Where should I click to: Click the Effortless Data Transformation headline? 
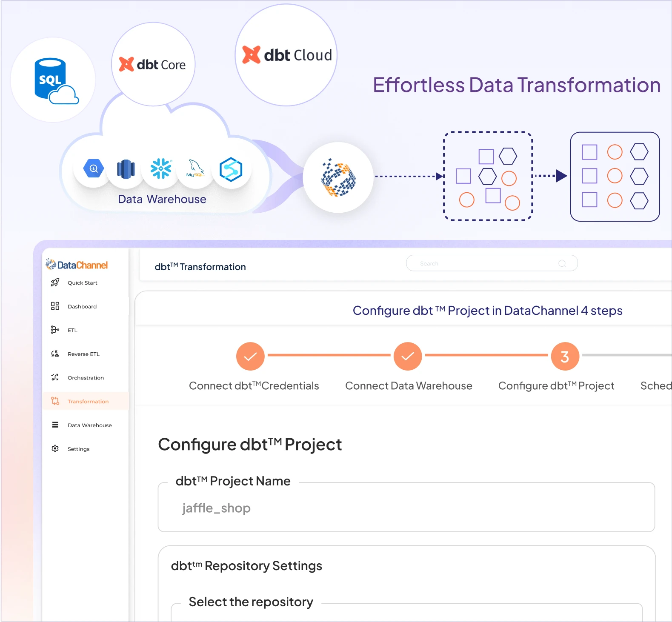517,85
